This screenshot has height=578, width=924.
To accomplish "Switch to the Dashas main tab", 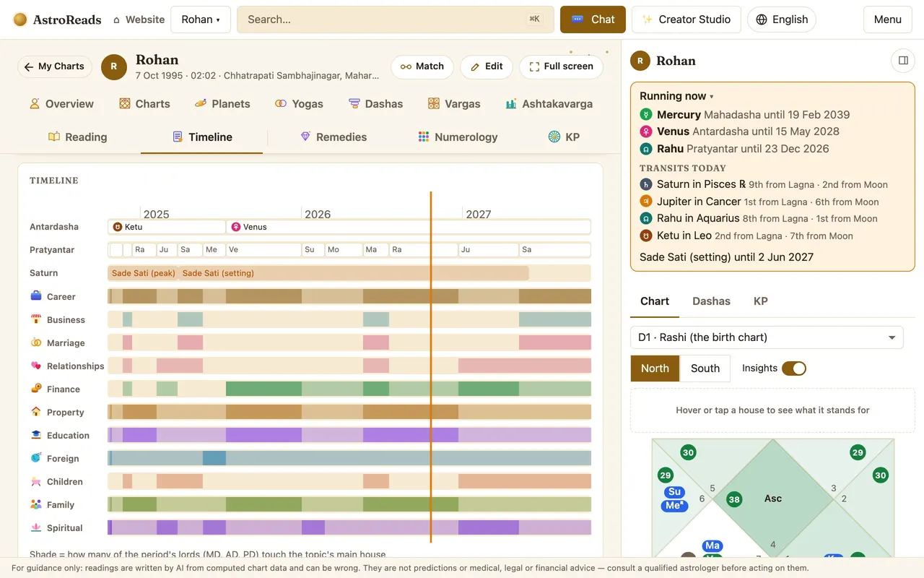I will 375,104.
